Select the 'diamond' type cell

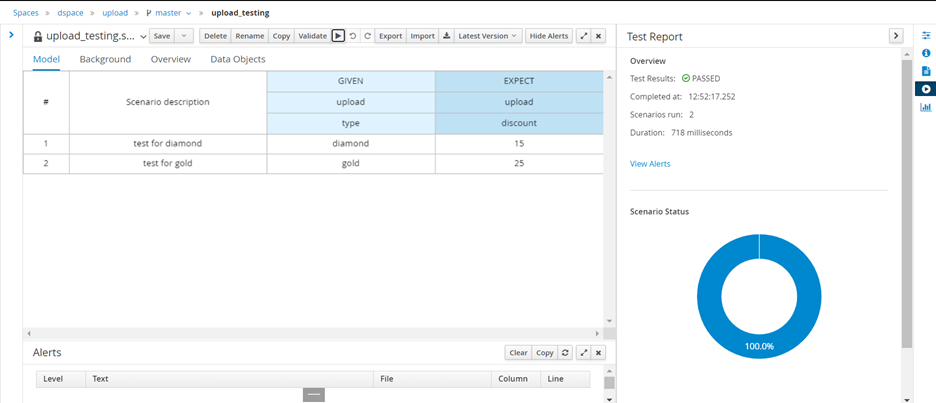pos(351,144)
